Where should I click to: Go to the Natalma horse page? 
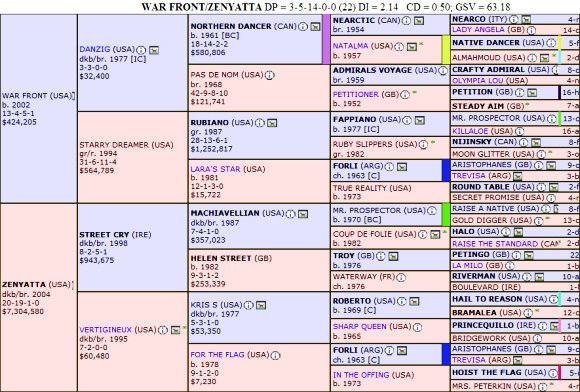(x=350, y=46)
